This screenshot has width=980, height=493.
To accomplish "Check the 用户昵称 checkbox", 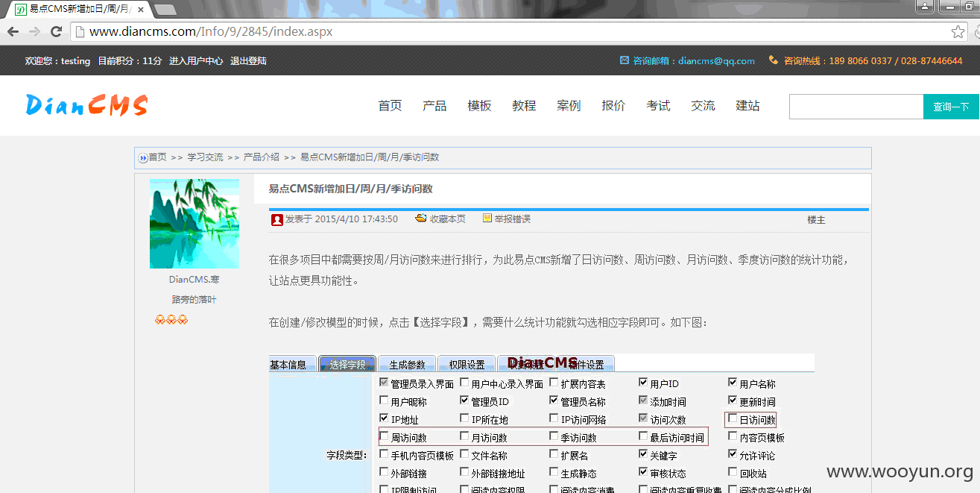I will point(384,401).
